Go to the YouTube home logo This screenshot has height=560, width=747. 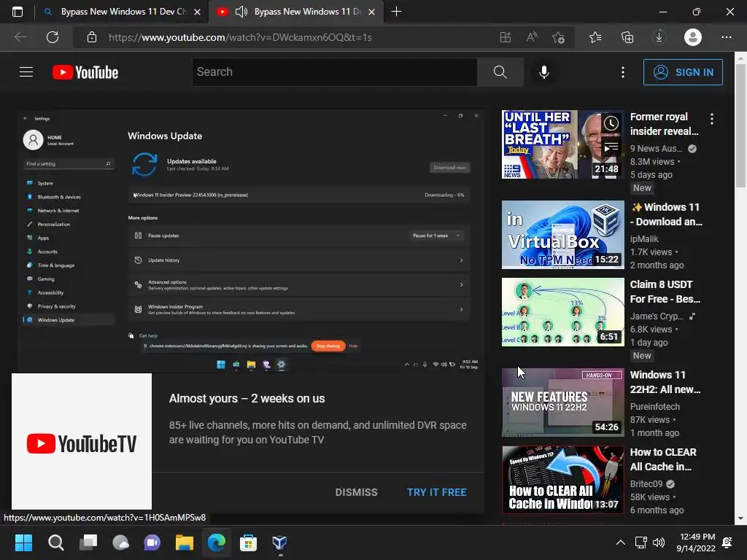coord(85,72)
